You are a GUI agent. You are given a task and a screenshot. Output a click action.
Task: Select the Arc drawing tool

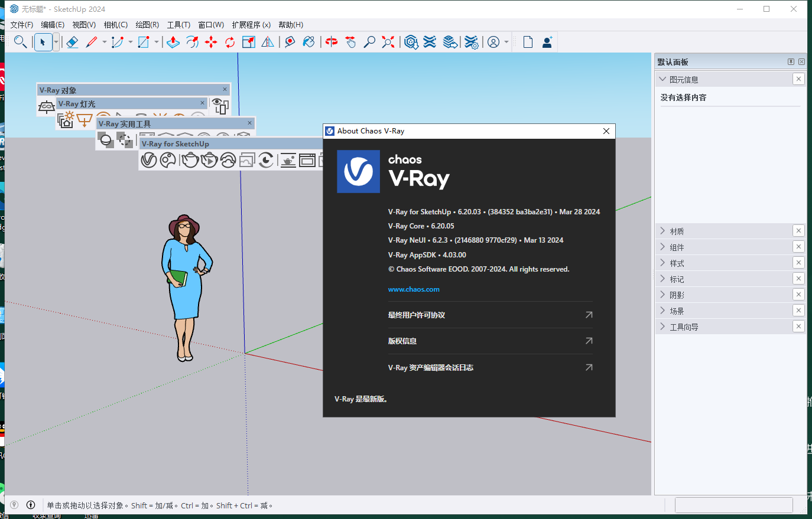click(118, 42)
